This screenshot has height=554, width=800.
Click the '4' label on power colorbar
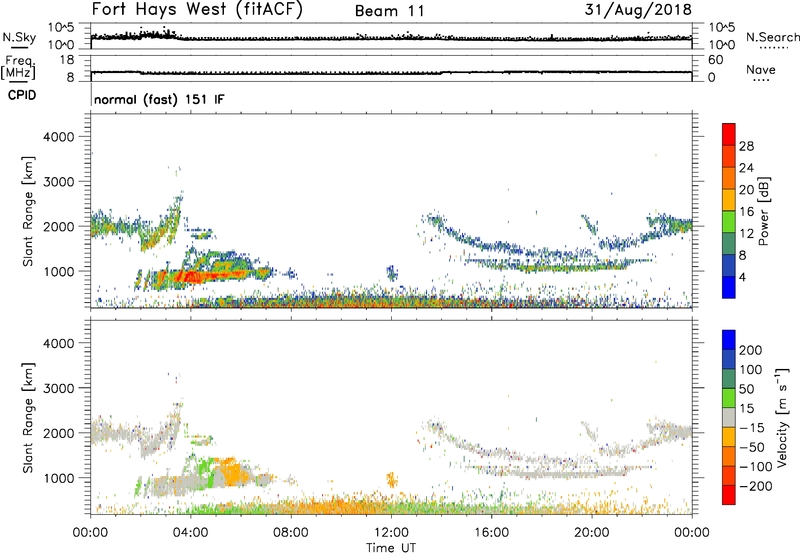click(x=743, y=277)
